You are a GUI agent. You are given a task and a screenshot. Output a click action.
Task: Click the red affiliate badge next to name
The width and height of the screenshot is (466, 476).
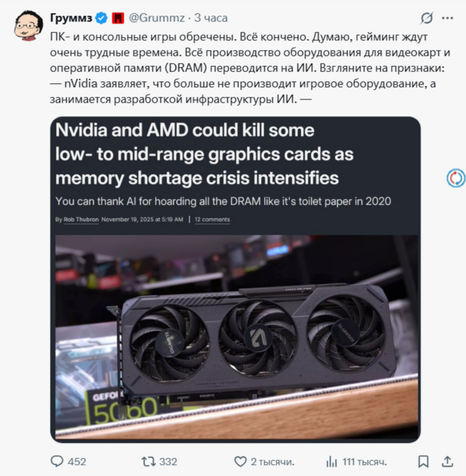pyautogui.click(x=118, y=18)
